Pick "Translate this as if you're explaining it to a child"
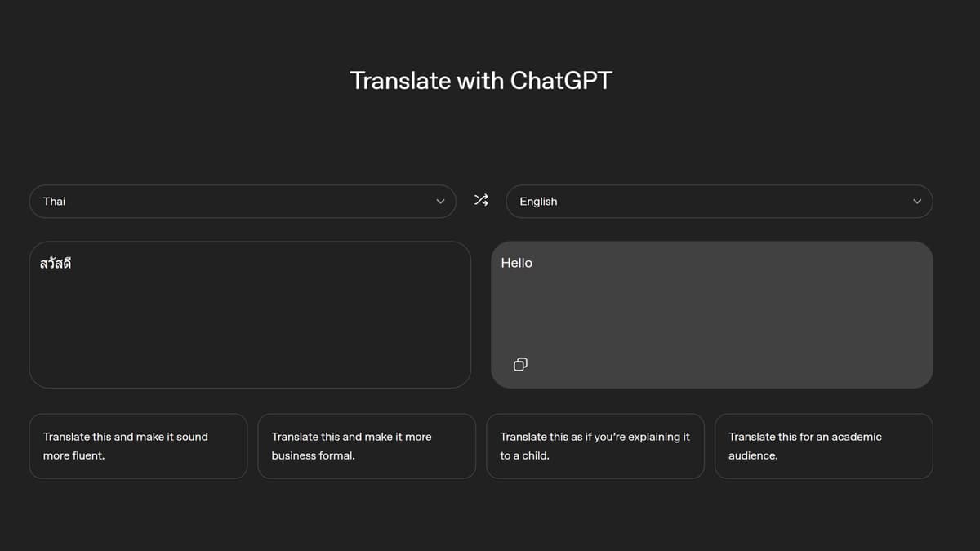 (595, 446)
